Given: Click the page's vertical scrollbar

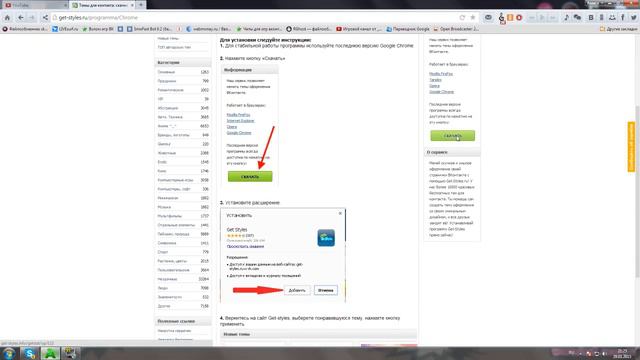Looking at the screenshot, I should point(637,192).
